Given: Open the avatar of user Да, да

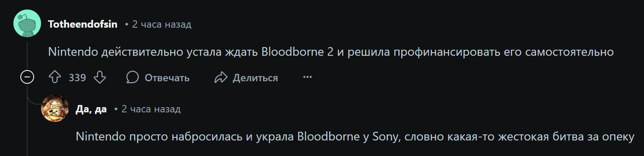Looking at the screenshot, I should pos(55,108).
